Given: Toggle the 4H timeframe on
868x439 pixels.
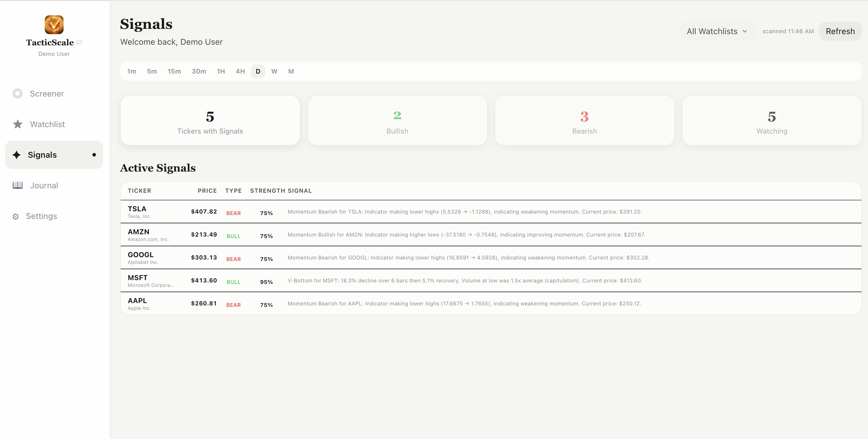Looking at the screenshot, I should point(240,71).
